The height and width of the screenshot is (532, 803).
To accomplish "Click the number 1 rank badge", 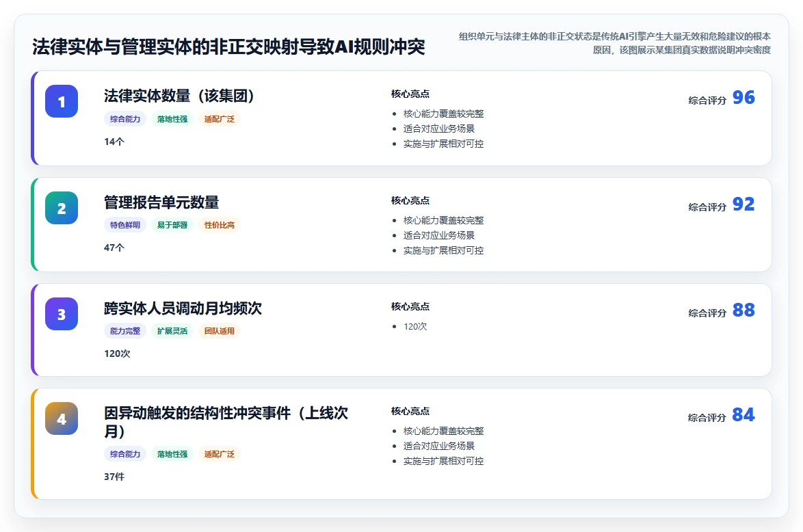I will (x=62, y=101).
